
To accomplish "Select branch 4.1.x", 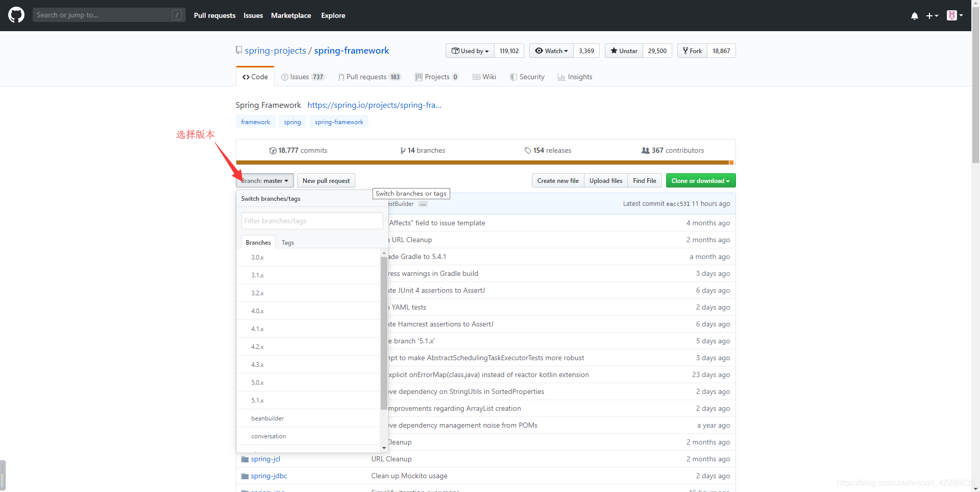I will pos(308,329).
